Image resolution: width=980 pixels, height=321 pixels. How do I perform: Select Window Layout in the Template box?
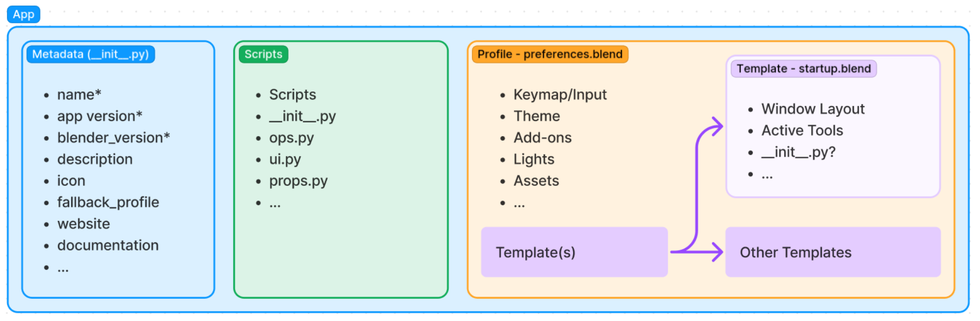813,109
